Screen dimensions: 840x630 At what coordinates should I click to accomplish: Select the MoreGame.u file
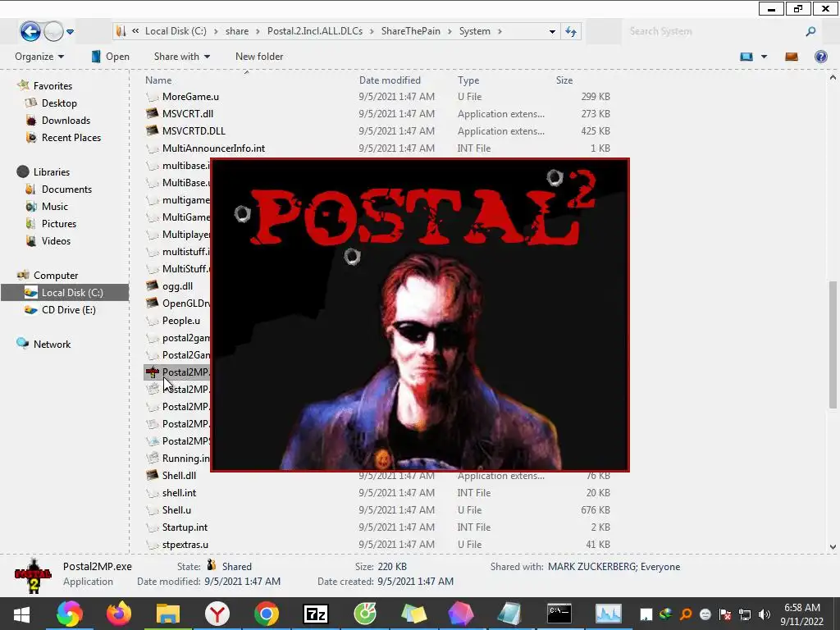coord(190,97)
